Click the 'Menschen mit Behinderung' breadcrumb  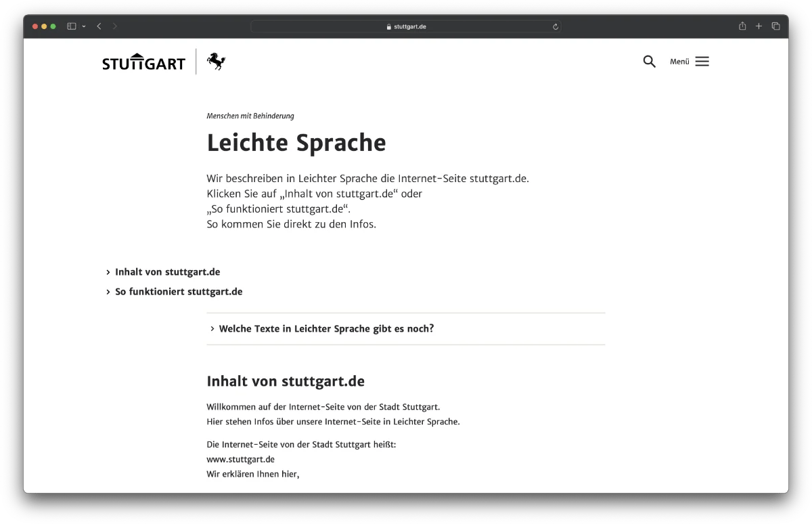point(250,116)
